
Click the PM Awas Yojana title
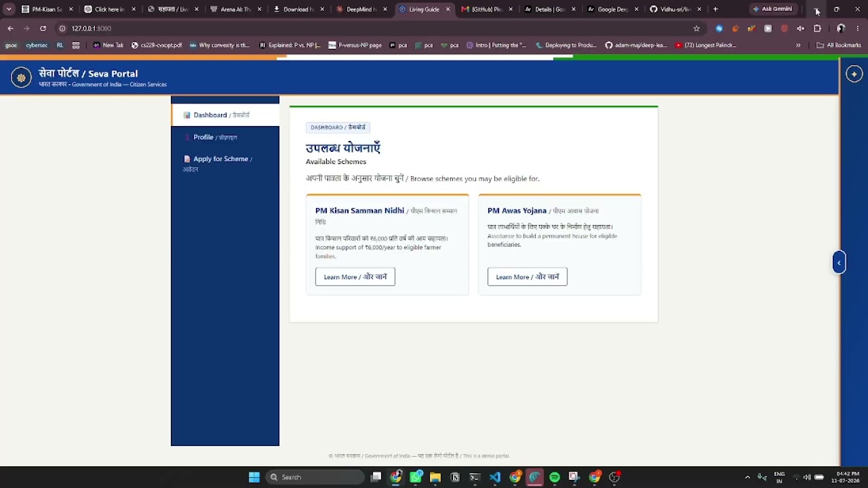click(x=517, y=211)
